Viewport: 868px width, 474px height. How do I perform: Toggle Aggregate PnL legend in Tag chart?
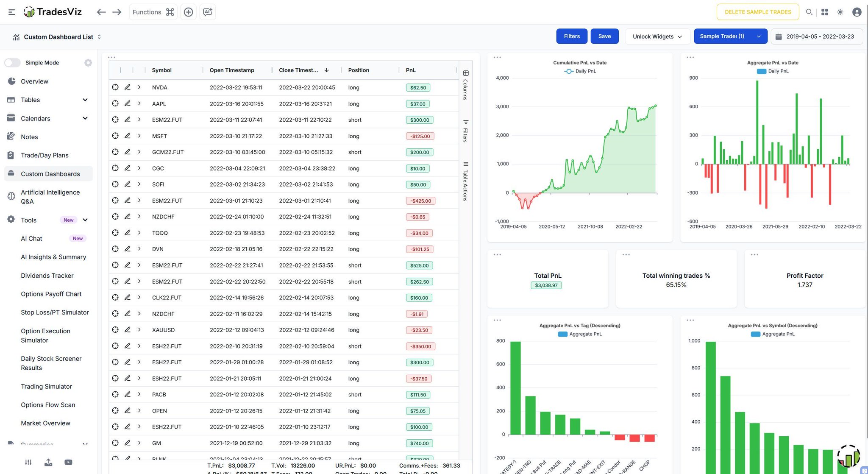[580, 334]
